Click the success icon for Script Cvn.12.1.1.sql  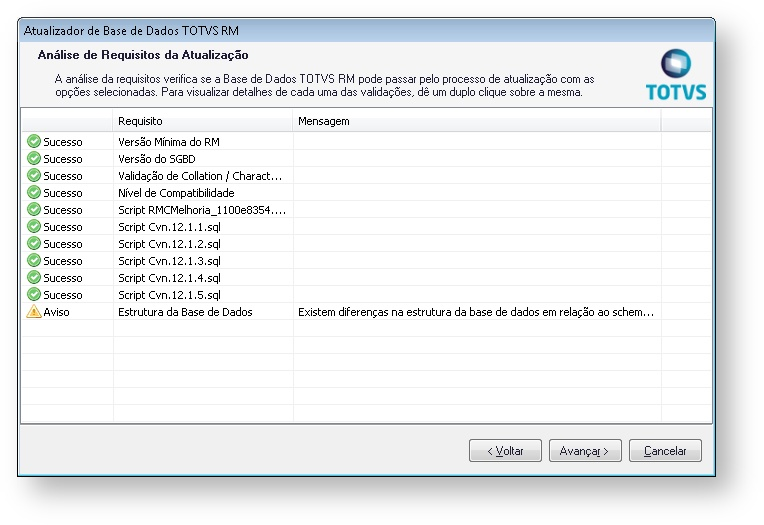coord(34,227)
